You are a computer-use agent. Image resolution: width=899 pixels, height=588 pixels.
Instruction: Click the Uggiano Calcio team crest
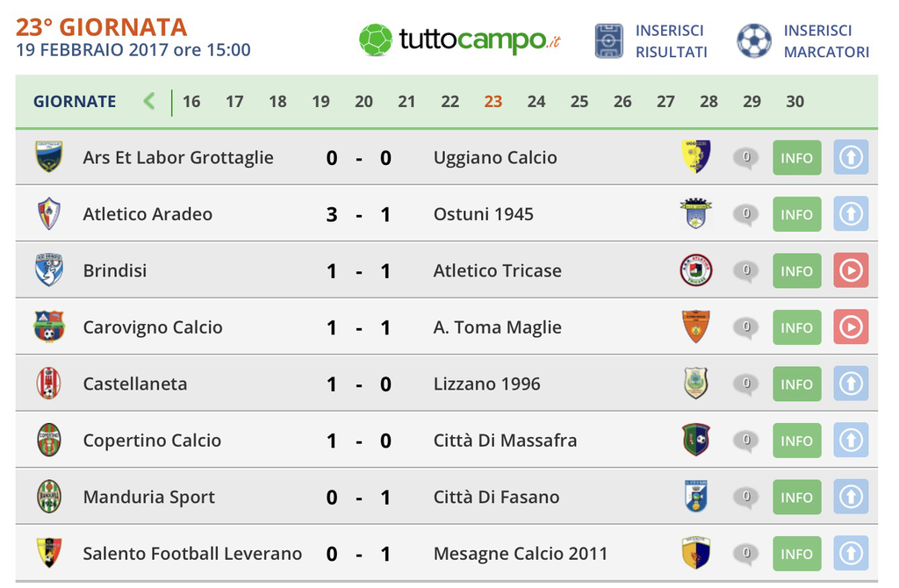[696, 156]
